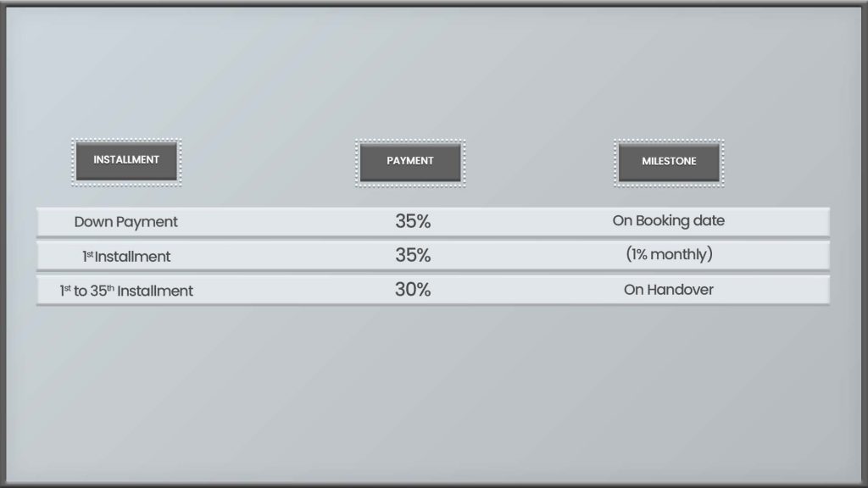The image size is (868, 488).
Task: Click the 35% value in 1st Installment row
Action: coord(413,255)
